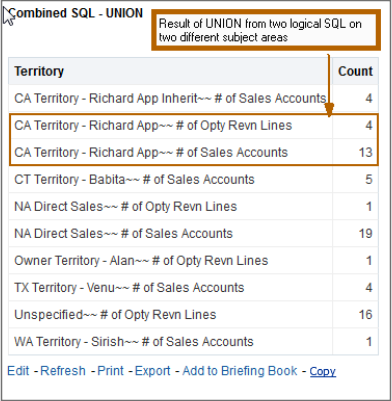Click Add to Briefing Book link
The height and width of the screenshot is (401, 392).
point(240,371)
